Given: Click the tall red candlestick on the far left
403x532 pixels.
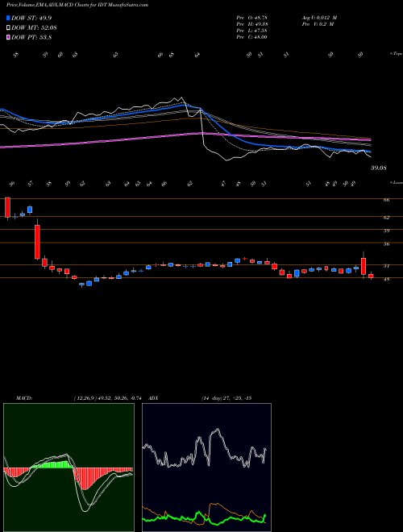Looking at the screenshot, I should (7, 207).
